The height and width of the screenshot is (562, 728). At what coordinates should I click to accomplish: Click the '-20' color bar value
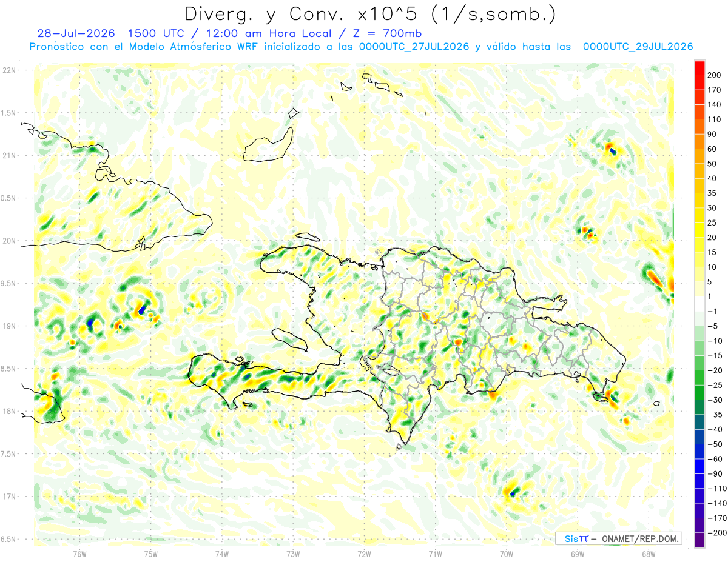tap(716, 370)
